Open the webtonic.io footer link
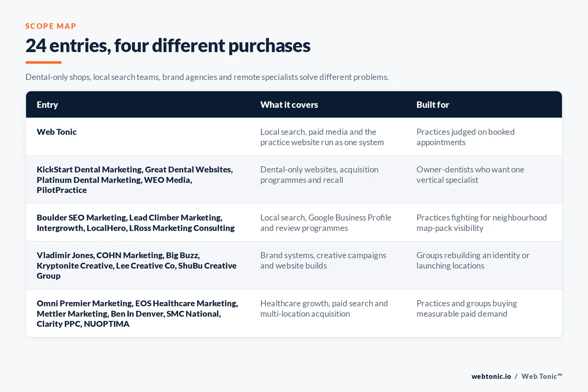The width and height of the screenshot is (588, 392). [x=491, y=376]
